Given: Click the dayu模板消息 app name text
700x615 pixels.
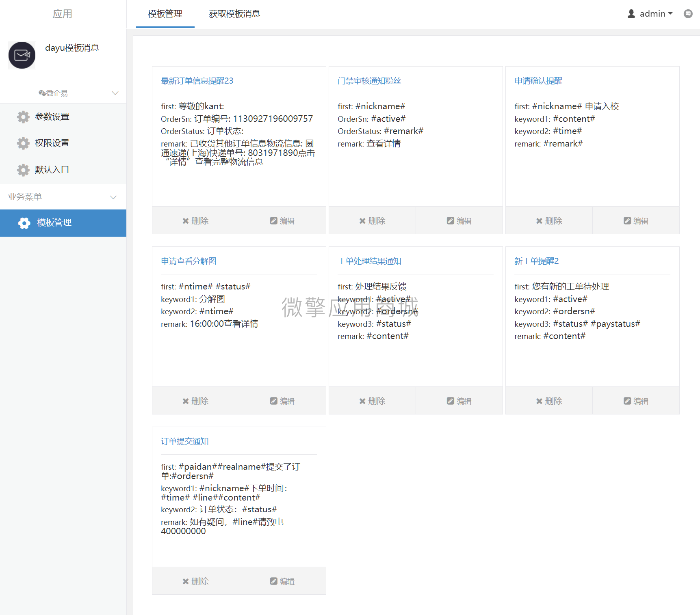Looking at the screenshot, I should (72, 48).
